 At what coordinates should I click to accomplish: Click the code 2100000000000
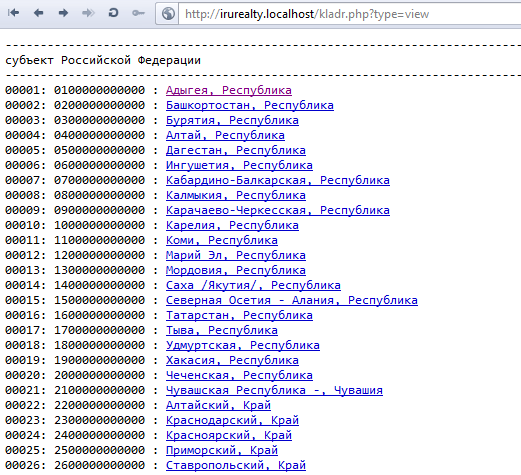pyautogui.click(x=100, y=390)
